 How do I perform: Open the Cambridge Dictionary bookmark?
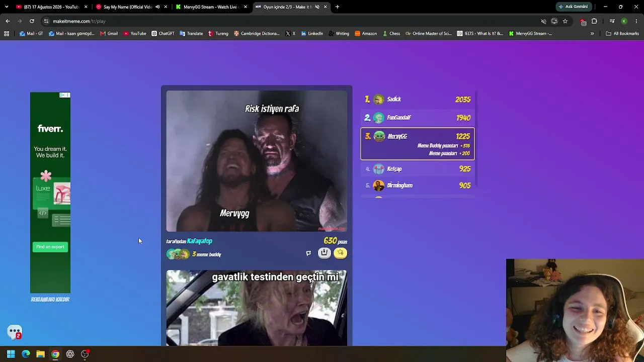click(257, 34)
